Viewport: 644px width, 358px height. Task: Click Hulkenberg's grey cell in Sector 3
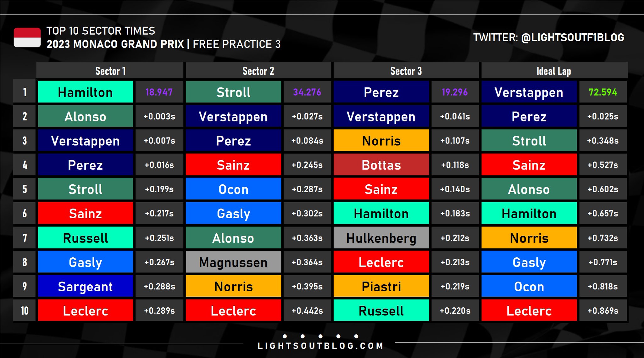(381, 238)
